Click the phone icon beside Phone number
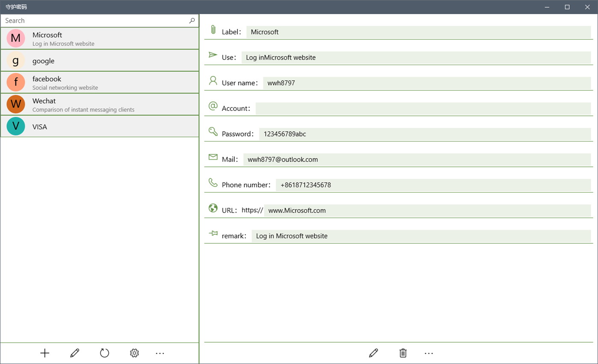Screen dimensions: 598x364 213,183
